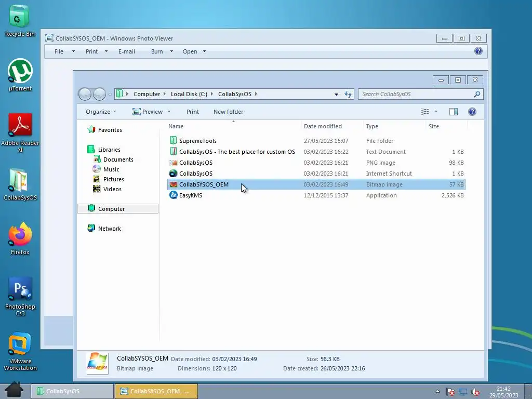Select the EasyKMS application icon
532x399 pixels.
coord(174,195)
